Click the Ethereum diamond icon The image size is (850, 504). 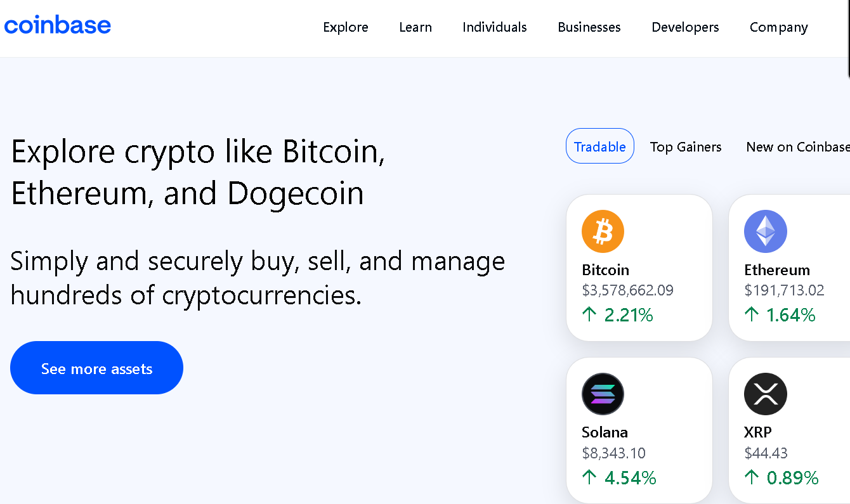[766, 231]
